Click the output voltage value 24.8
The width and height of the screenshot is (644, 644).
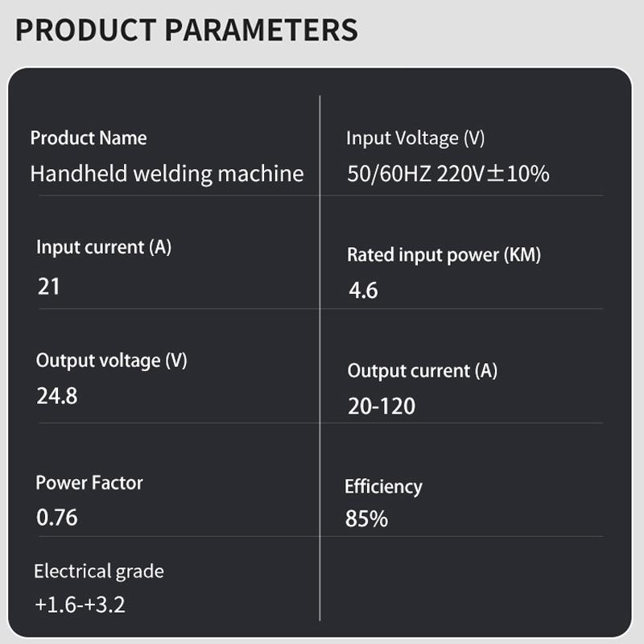point(57,395)
